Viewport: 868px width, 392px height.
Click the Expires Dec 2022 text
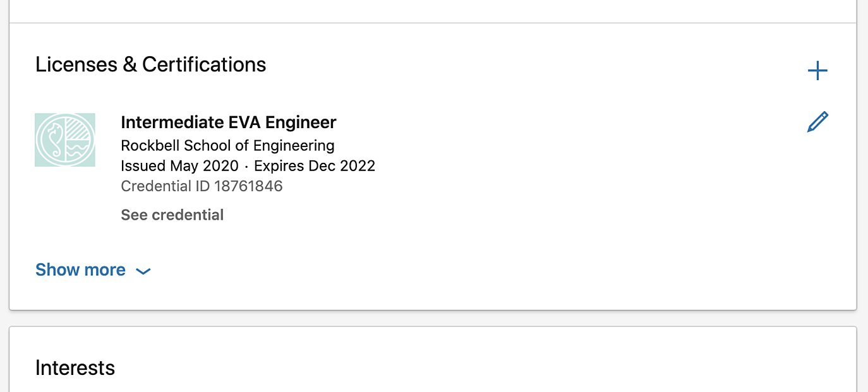pyautogui.click(x=315, y=166)
